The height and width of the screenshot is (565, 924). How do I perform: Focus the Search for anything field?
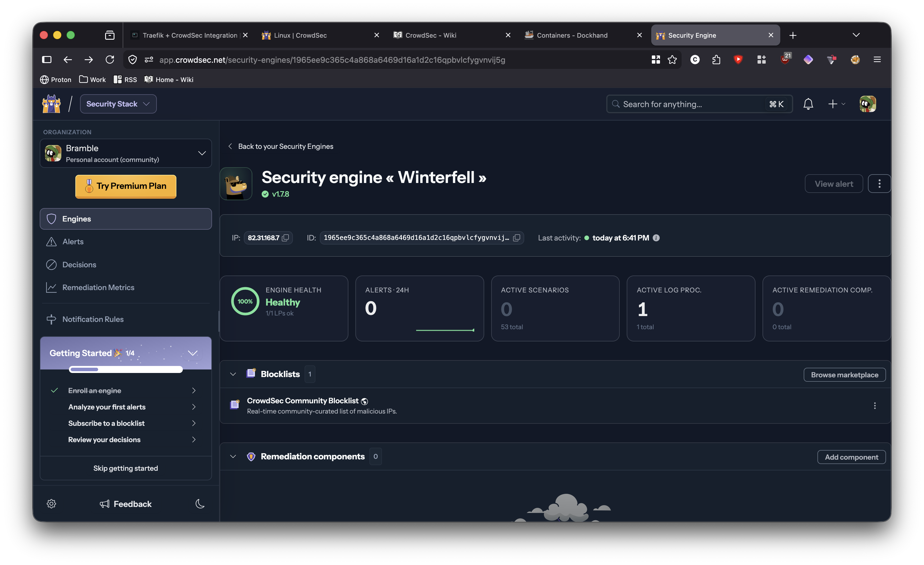click(699, 104)
